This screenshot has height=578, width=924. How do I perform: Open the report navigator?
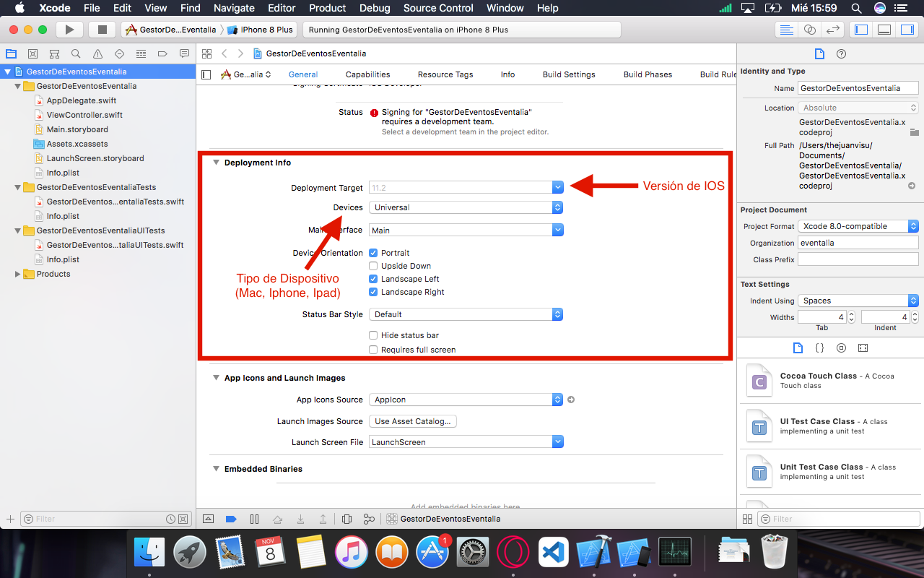click(184, 54)
